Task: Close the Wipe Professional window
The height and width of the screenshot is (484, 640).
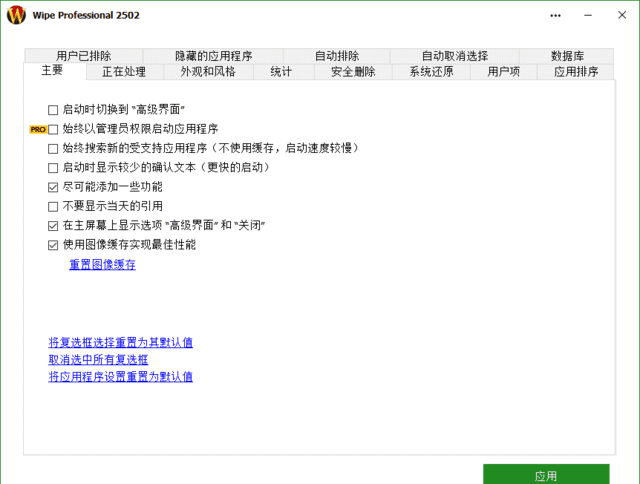Action: (622, 15)
